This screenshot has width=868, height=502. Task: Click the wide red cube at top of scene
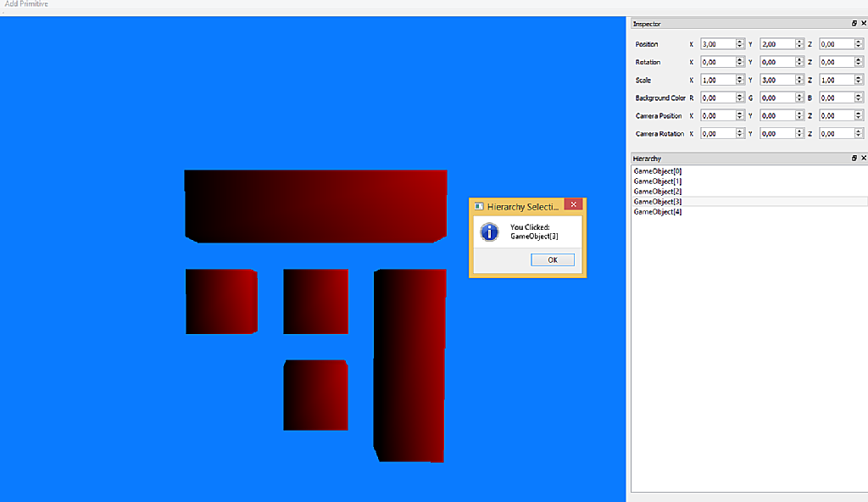pyautogui.click(x=315, y=206)
